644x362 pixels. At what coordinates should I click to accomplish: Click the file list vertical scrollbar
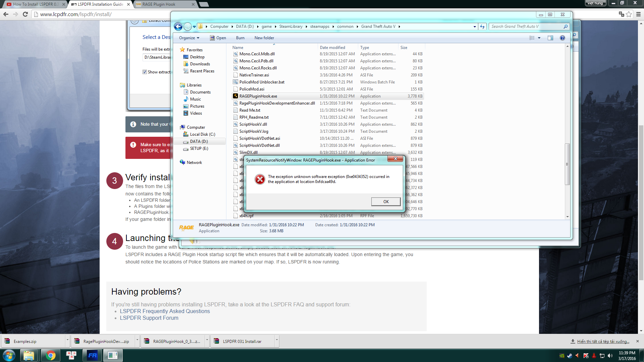pyautogui.click(x=567, y=164)
